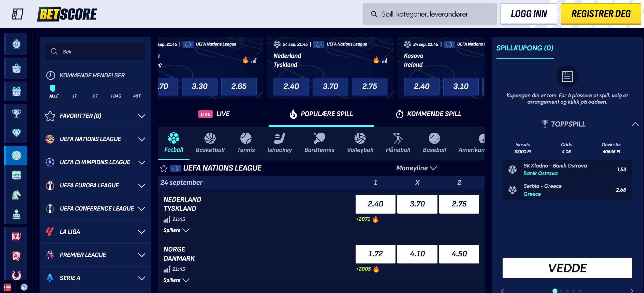Set upcoming events filter to I DAG

[x=116, y=96]
